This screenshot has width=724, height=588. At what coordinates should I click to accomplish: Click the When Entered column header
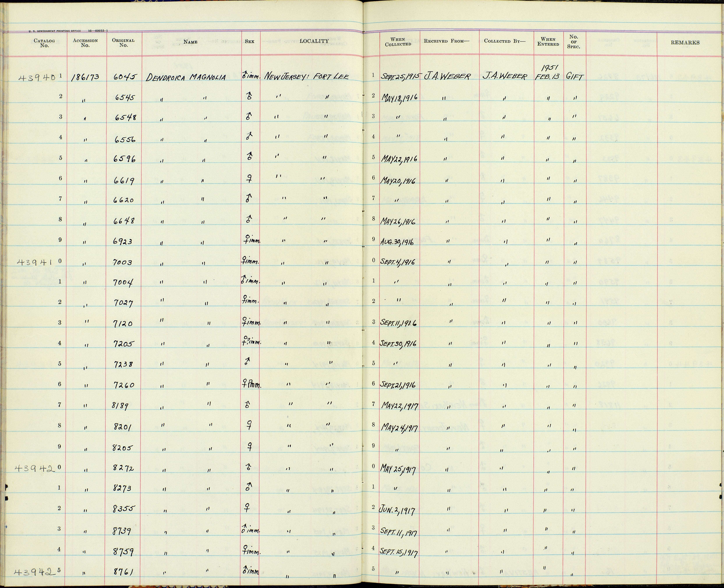548,42
